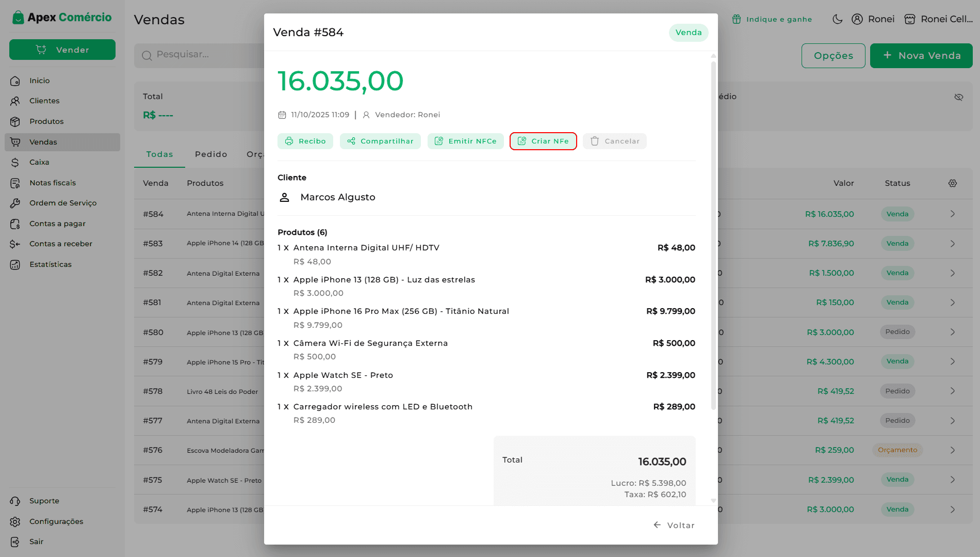This screenshot has width=980, height=557.
Task: Open the Caixa section
Action: [x=62, y=162]
